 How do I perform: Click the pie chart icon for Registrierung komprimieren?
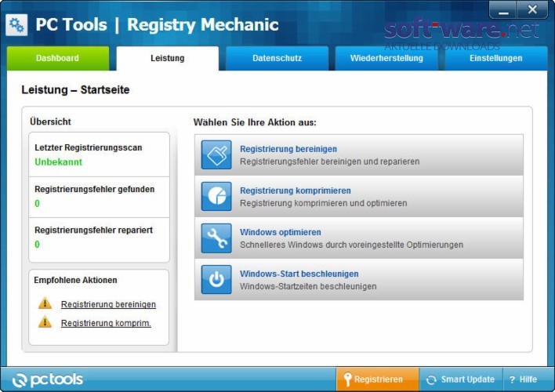216,196
